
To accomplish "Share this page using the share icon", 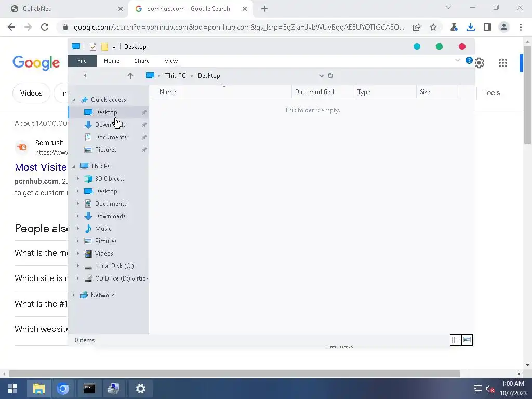I will 417,27.
